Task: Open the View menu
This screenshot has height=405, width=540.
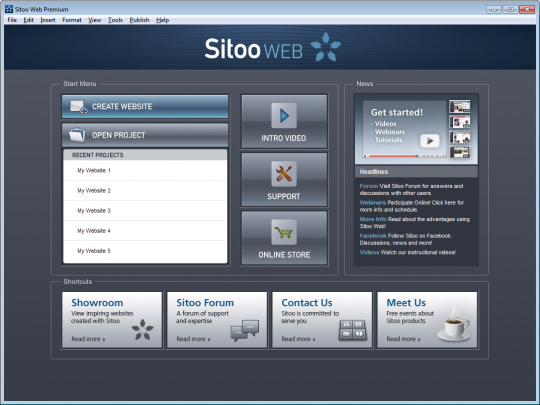Action: (95, 20)
